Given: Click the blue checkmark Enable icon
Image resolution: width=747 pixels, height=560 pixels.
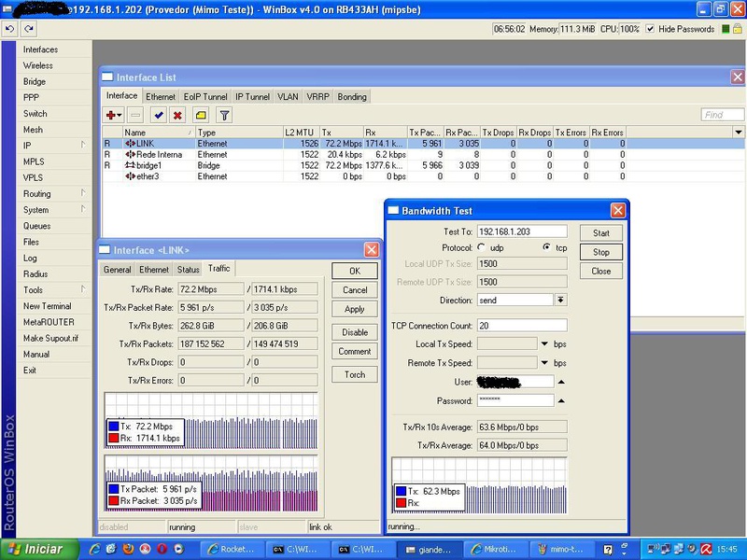Looking at the screenshot, I should 158,115.
